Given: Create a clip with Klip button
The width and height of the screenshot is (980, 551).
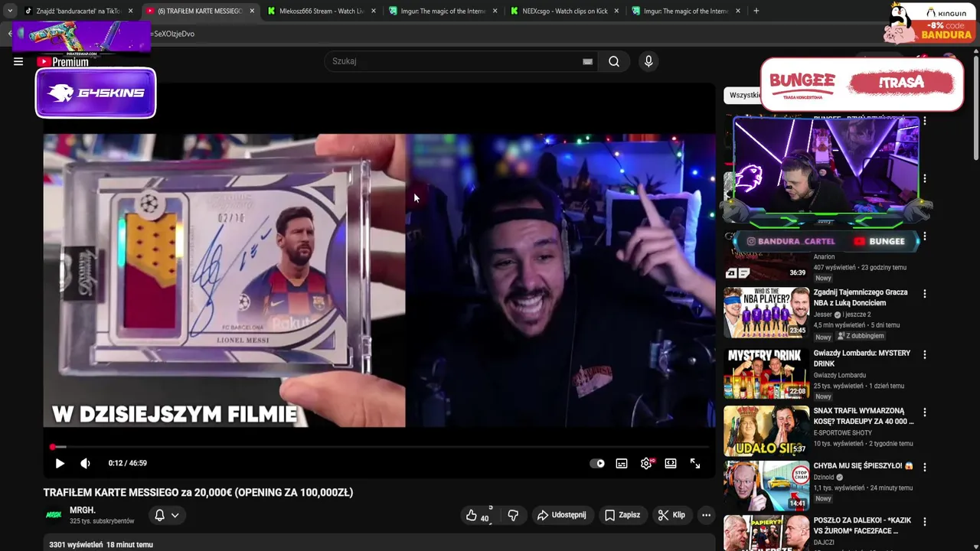Looking at the screenshot, I should pos(671,515).
